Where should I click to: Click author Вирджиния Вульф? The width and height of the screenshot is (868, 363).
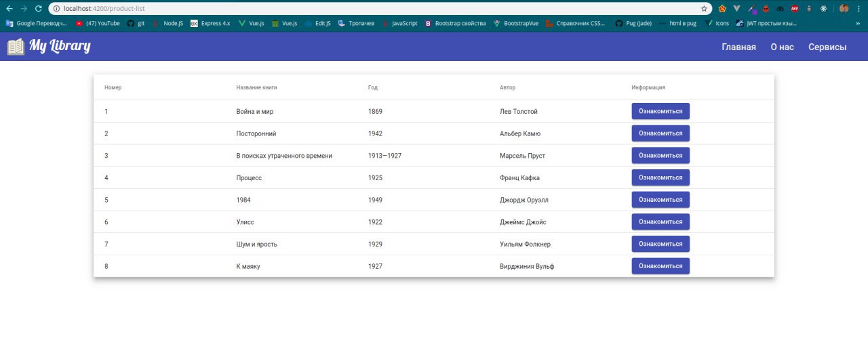pos(527,266)
